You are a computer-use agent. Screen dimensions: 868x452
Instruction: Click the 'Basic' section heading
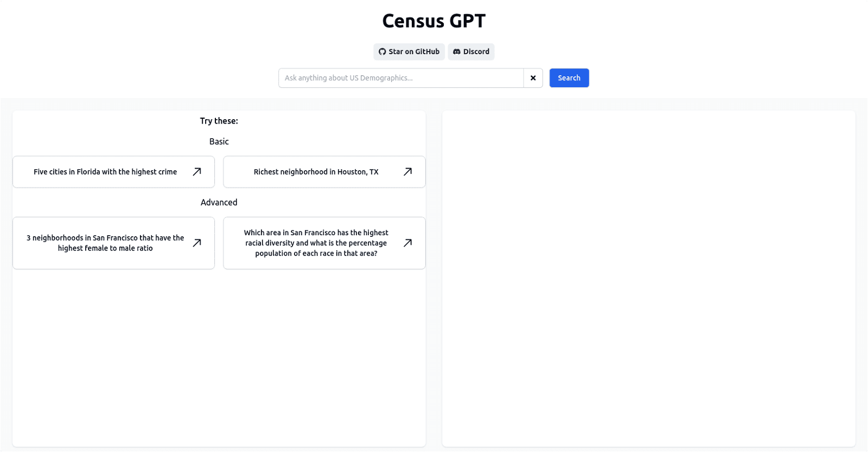point(219,141)
